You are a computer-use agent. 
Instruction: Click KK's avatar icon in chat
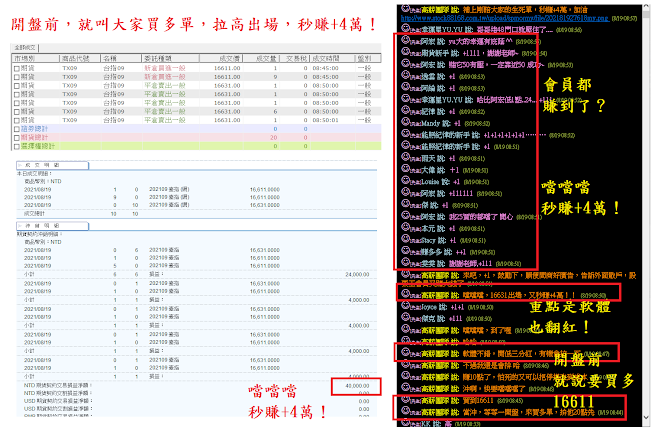coord(405,423)
